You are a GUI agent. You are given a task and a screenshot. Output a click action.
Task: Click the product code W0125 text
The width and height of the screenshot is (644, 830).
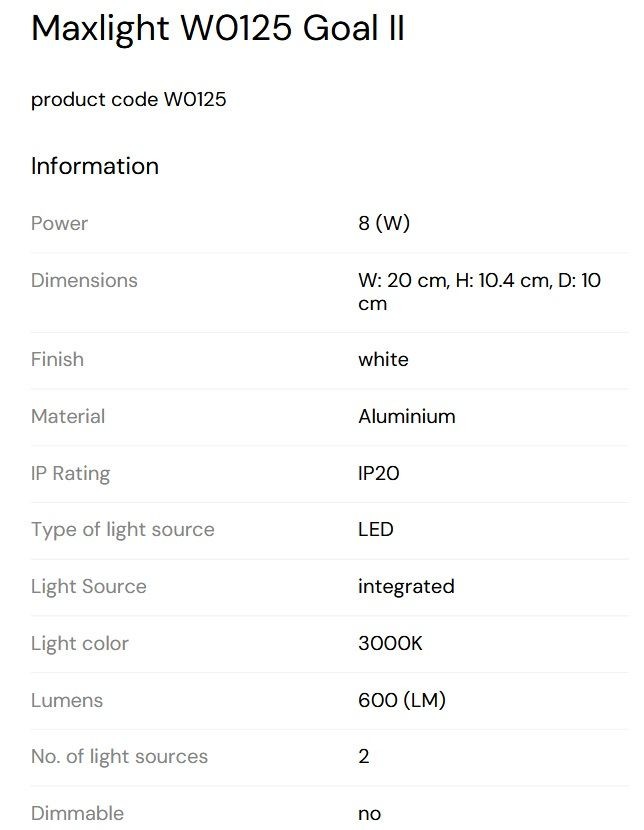129,100
